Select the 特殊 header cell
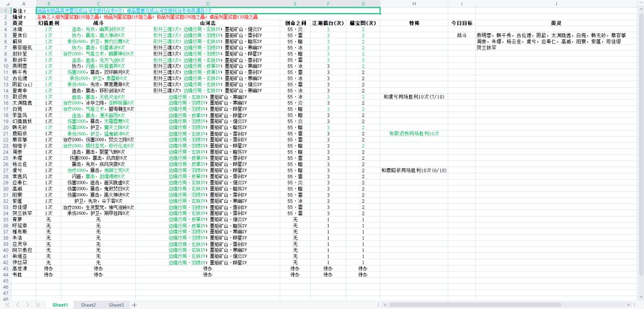 click(414, 23)
